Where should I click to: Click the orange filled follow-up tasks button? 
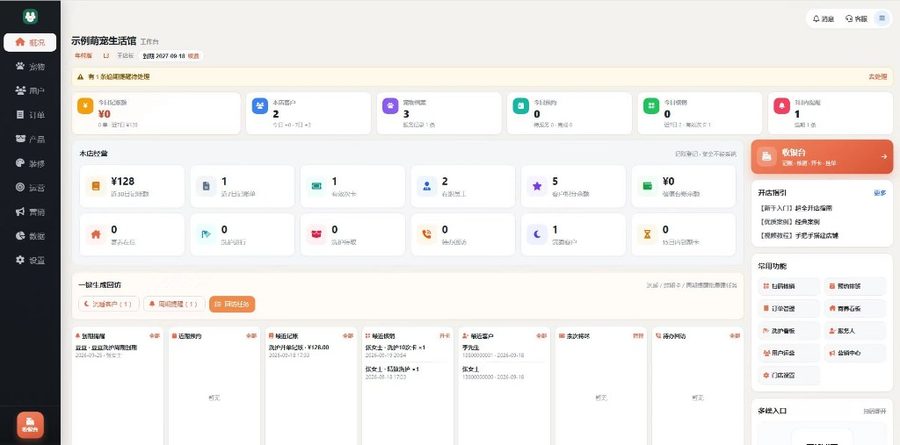[232, 304]
